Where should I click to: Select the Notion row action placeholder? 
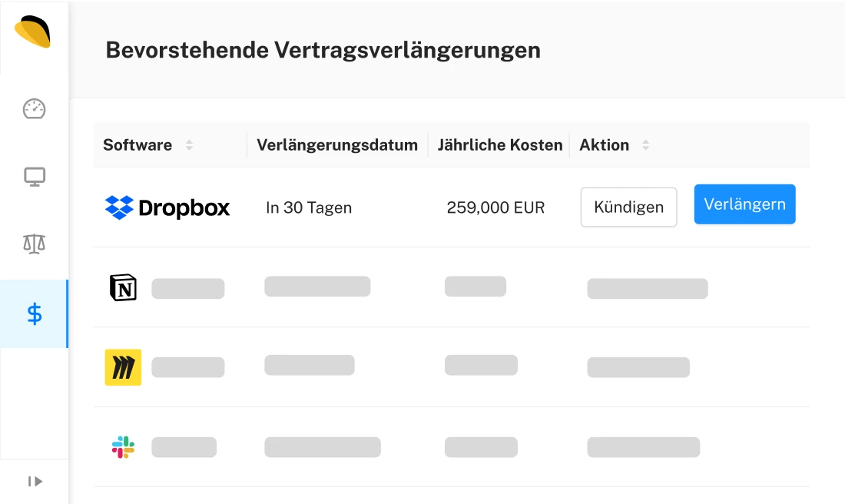[648, 289]
